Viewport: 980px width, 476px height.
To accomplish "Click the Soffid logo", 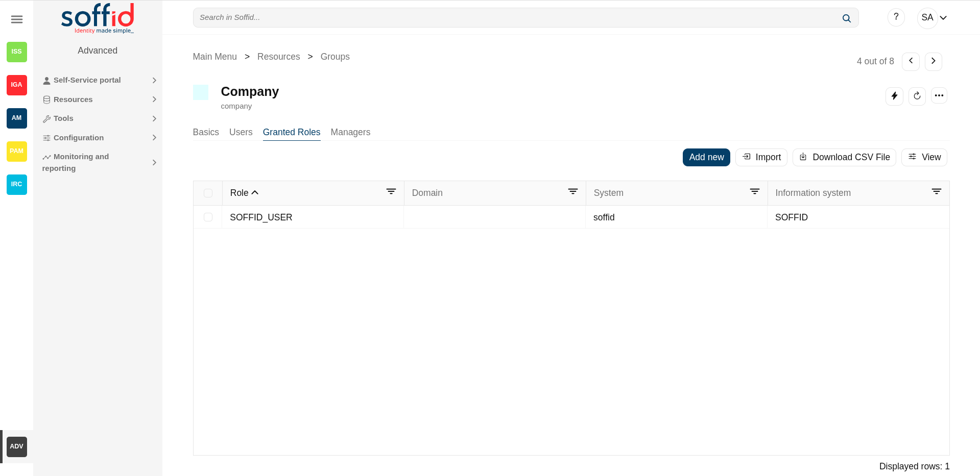I will click(x=98, y=18).
